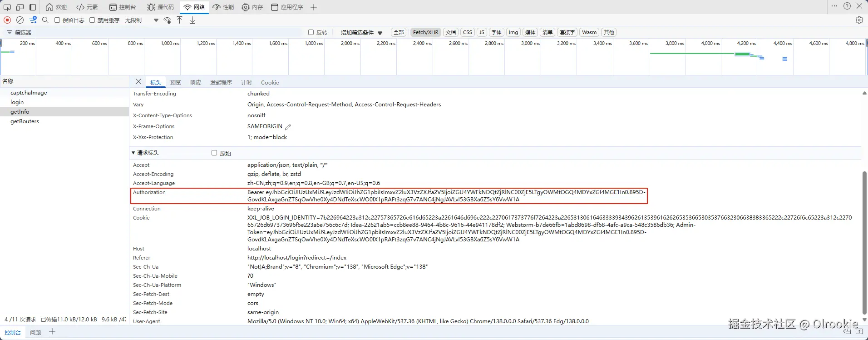The image size is (868, 340).
Task: Open network search magnifier icon
Action: tap(45, 20)
